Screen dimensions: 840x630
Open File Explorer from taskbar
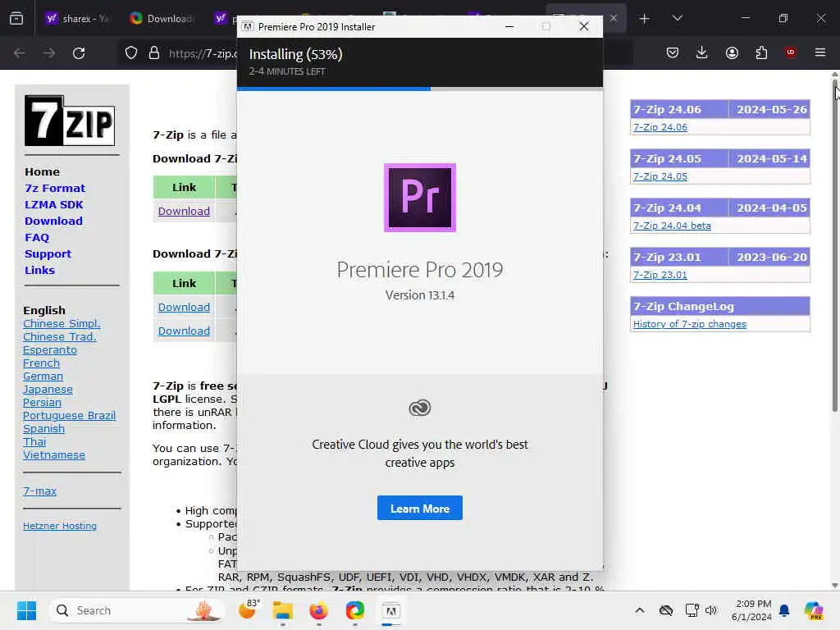pos(282,610)
